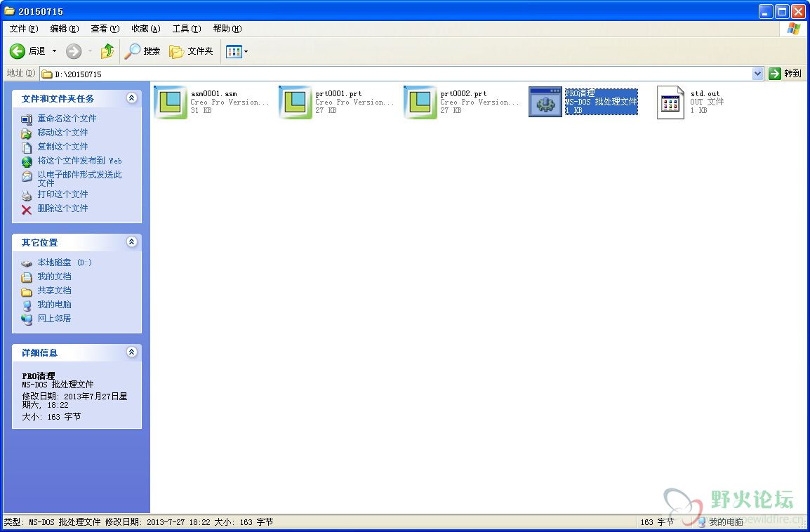810x532 pixels.
Task: Click the 文件和文件夹任务 panel title
Action: (58, 99)
